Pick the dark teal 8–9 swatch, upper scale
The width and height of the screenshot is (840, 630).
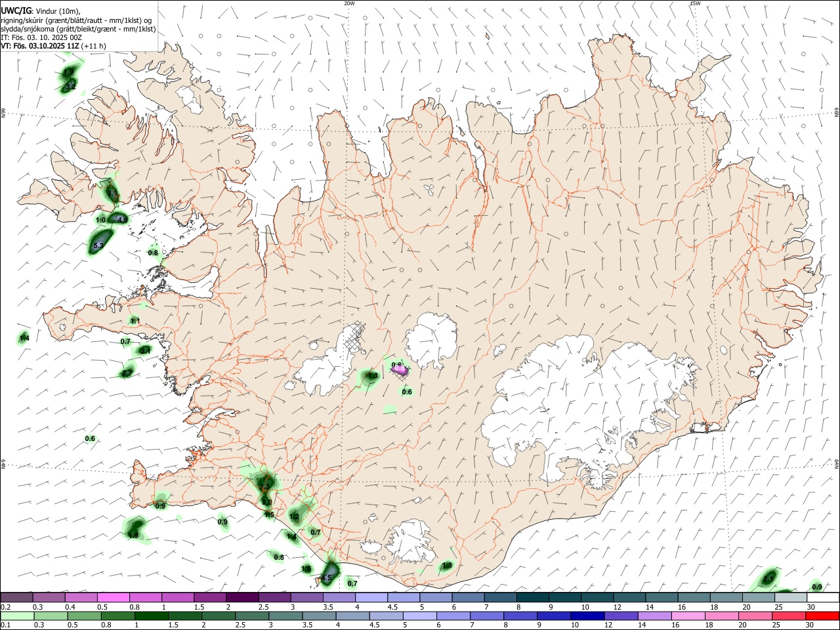[x=532, y=597]
